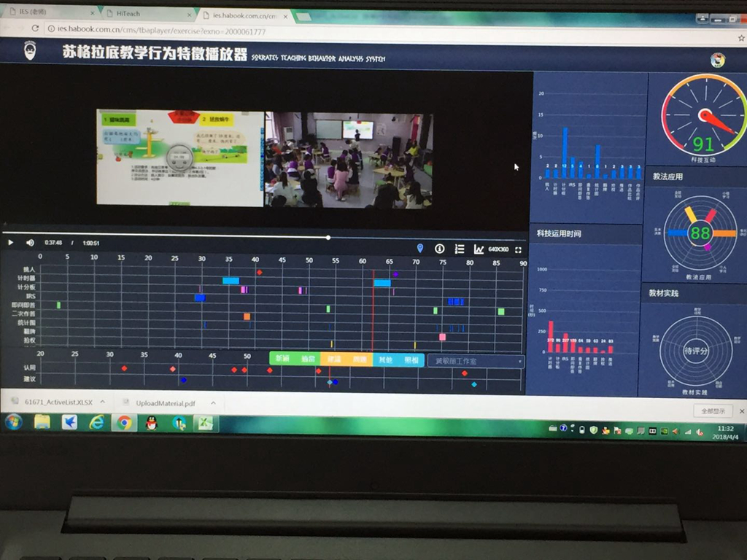
Task: Click the user avatar at top right
Action: pyautogui.click(x=718, y=60)
